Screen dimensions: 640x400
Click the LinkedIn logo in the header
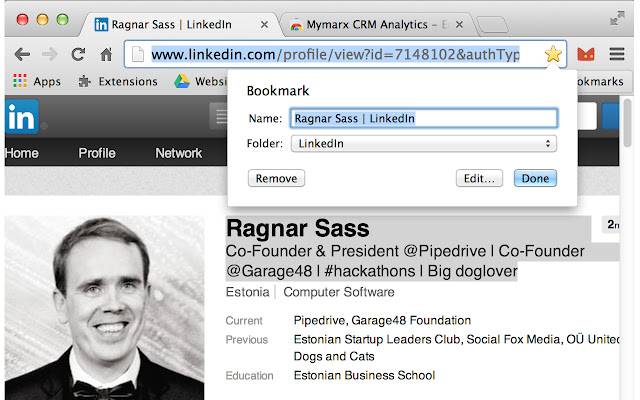pyautogui.click(x=22, y=117)
